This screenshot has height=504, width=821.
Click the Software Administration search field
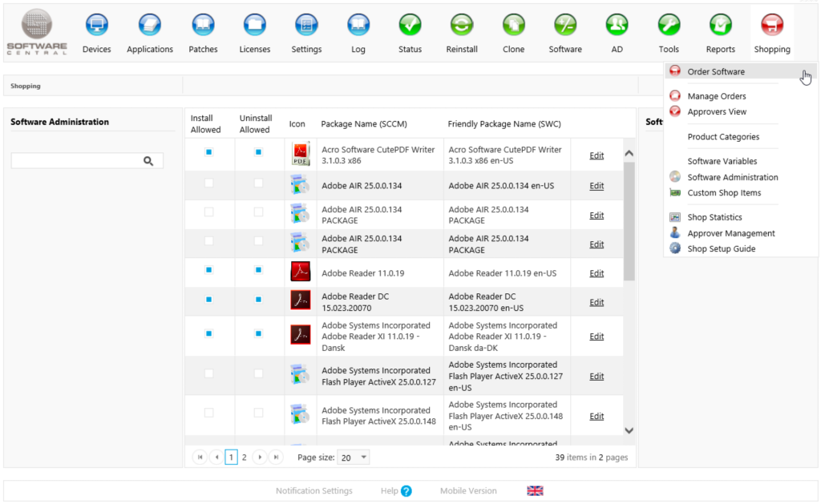(x=87, y=161)
